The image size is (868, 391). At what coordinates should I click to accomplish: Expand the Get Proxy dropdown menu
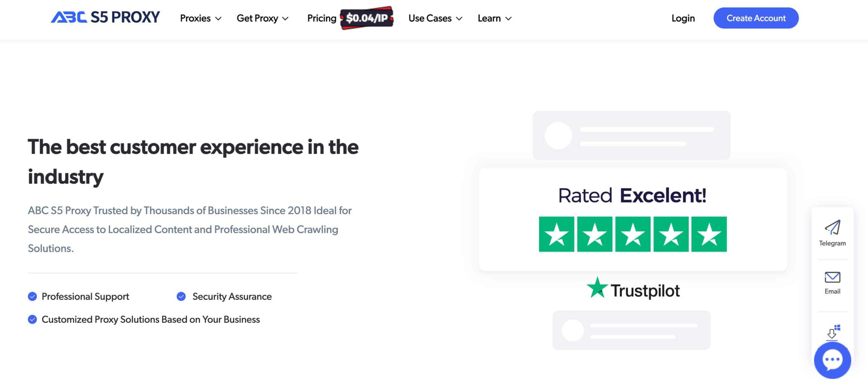(x=261, y=18)
